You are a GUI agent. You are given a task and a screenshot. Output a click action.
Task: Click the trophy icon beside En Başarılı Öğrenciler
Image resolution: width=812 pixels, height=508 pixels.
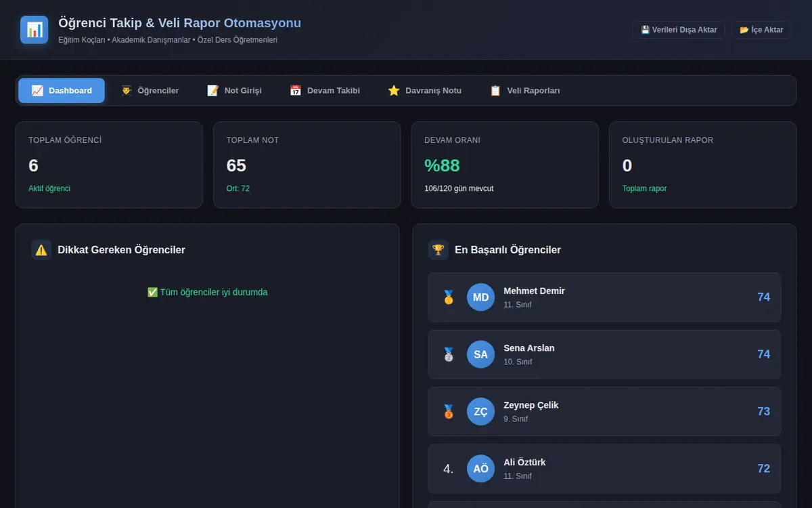pyautogui.click(x=438, y=250)
